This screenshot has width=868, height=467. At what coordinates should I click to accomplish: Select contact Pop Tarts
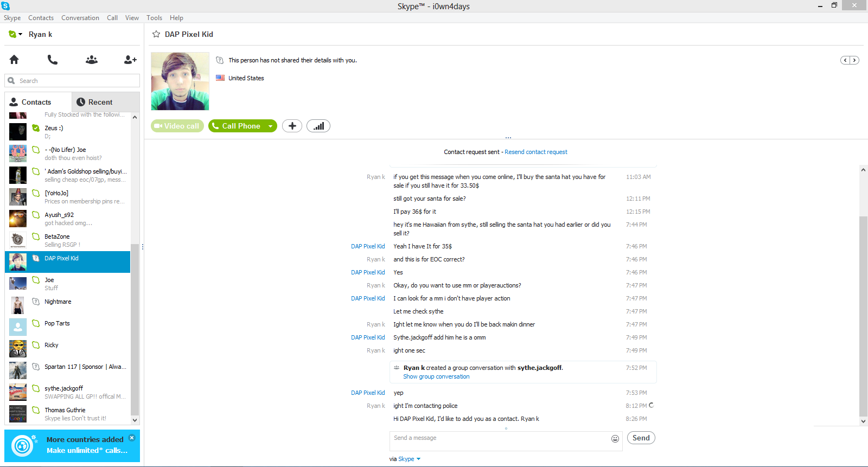tap(68, 327)
